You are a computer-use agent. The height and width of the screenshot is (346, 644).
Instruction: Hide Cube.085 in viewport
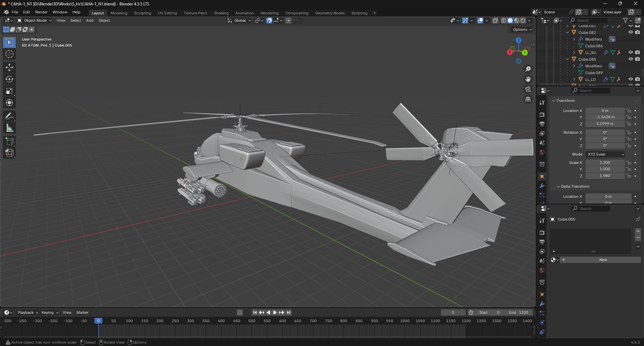631,59
